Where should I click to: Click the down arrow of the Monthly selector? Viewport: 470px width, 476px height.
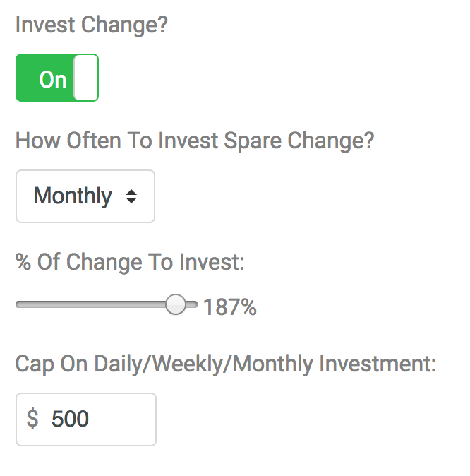coord(131,201)
